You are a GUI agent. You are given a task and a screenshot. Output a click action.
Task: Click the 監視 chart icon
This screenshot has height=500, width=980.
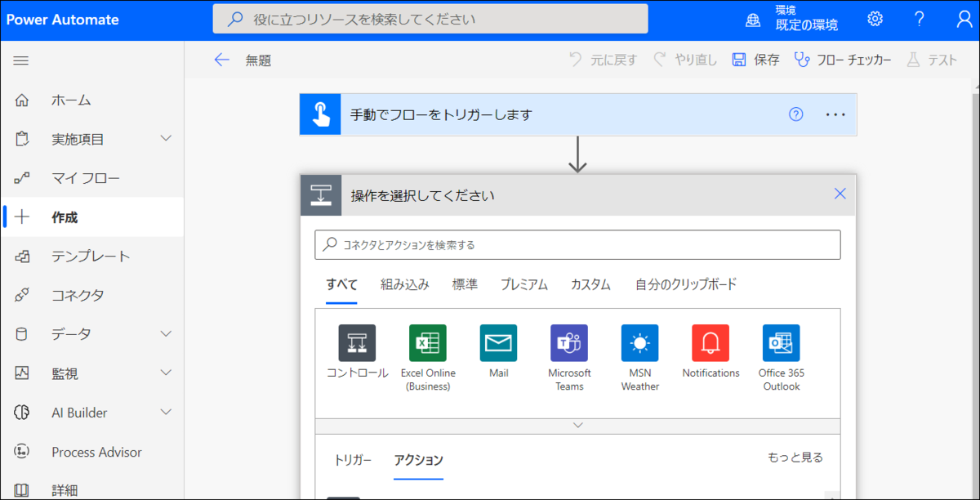22,373
